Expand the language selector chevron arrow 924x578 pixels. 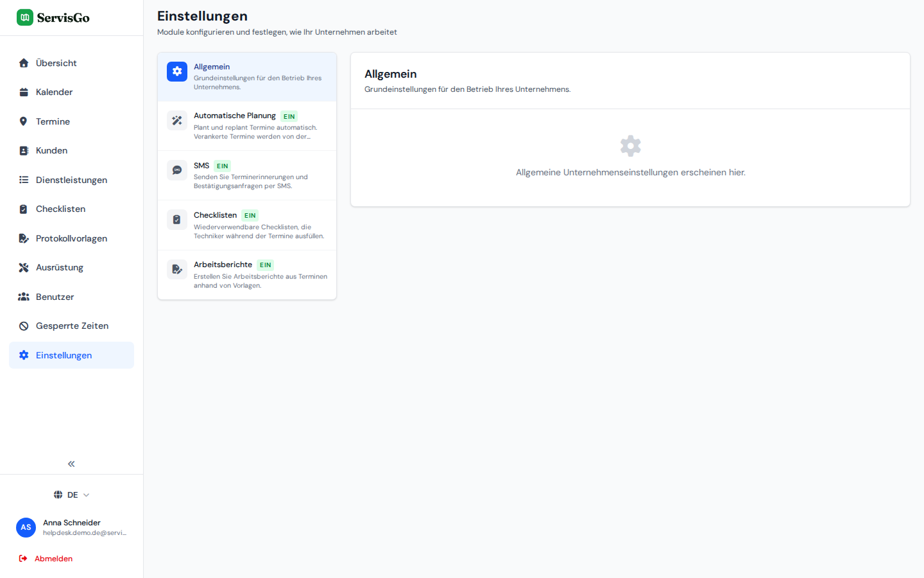click(86, 495)
